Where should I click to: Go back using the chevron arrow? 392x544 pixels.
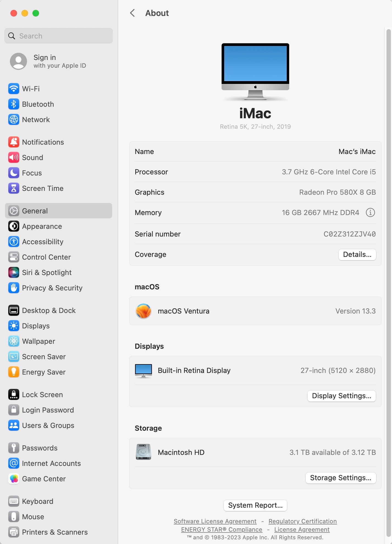click(132, 13)
